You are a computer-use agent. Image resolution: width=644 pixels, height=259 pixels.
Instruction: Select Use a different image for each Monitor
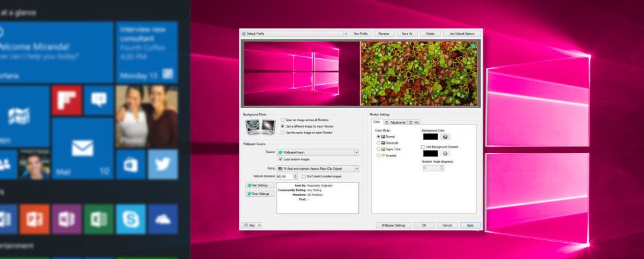[x=307, y=126]
